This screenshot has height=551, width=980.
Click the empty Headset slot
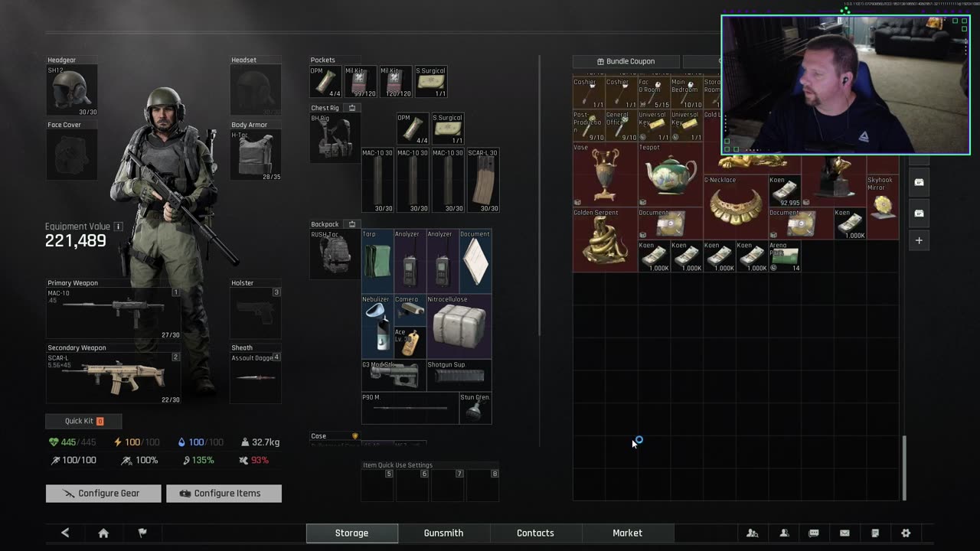(x=256, y=90)
